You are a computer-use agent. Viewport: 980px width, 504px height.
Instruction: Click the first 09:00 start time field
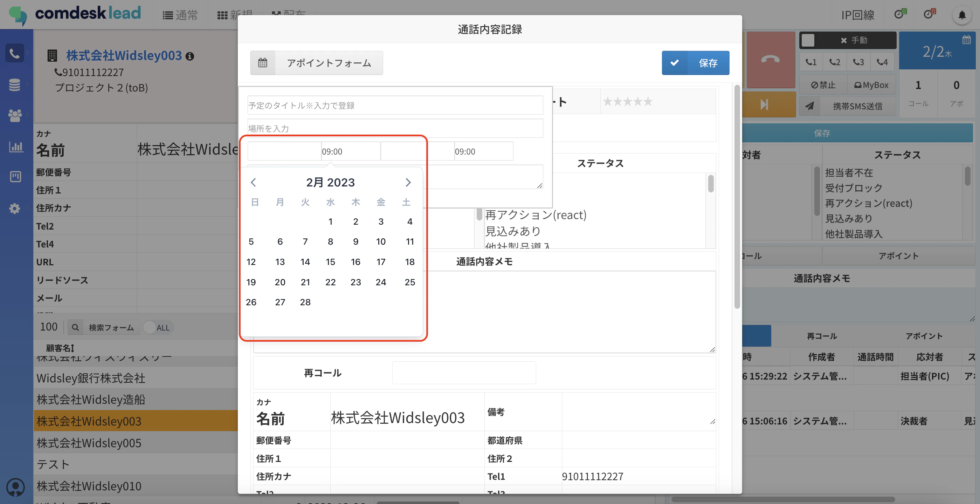pos(351,151)
